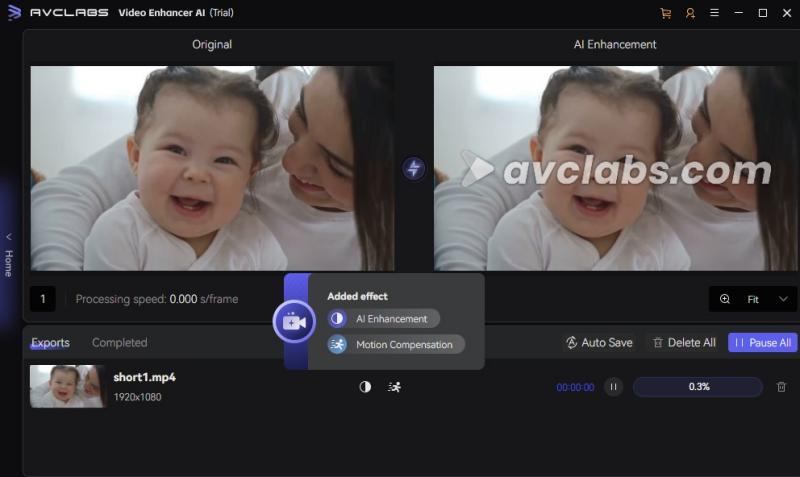Minimize the Video Enhancer window

click(738, 13)
